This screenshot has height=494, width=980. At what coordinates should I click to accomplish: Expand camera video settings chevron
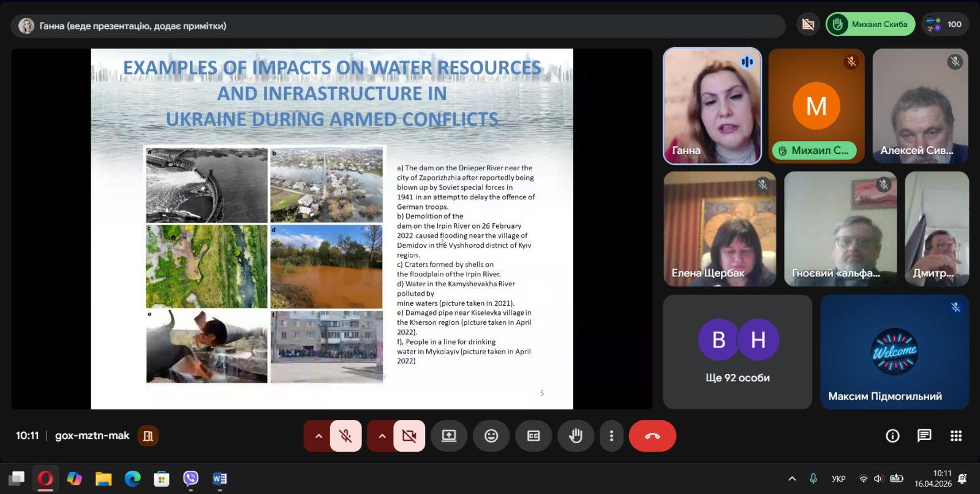coord(382,436)
